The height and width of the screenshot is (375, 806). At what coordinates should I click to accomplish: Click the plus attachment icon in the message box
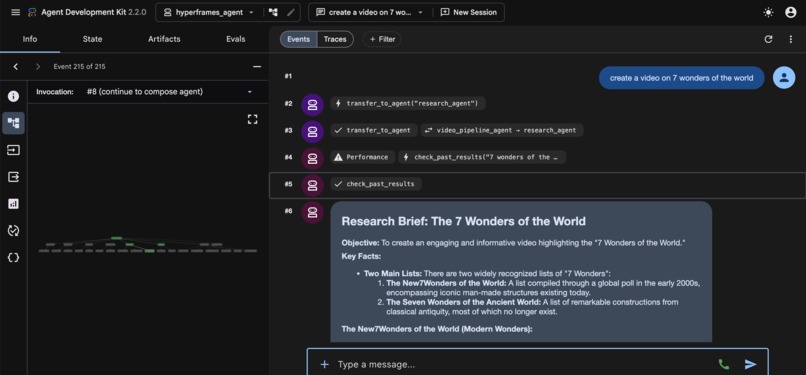coord(324,365)
